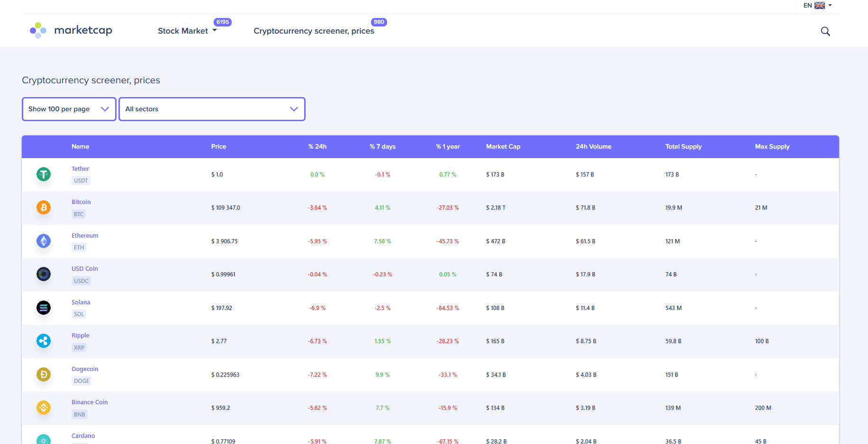Click the Bitcoin orange logo icon
The width and height of the screenshot is (868, 444).
coord(44,207)
